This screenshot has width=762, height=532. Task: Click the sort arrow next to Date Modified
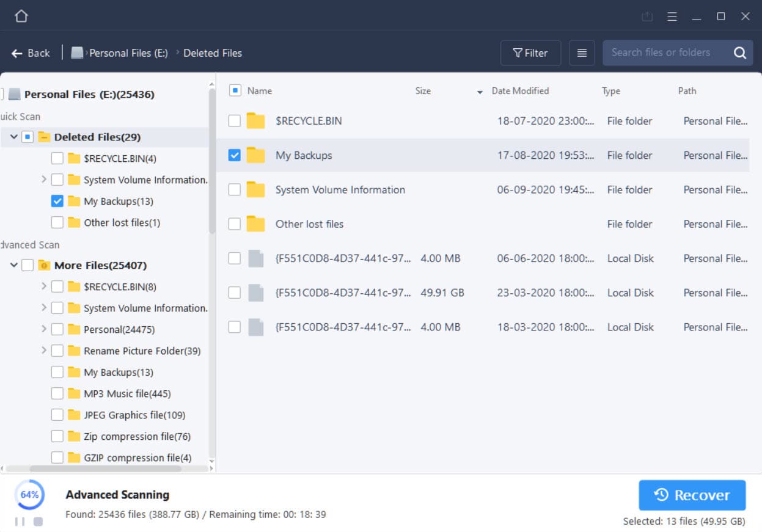click(480, 91)
